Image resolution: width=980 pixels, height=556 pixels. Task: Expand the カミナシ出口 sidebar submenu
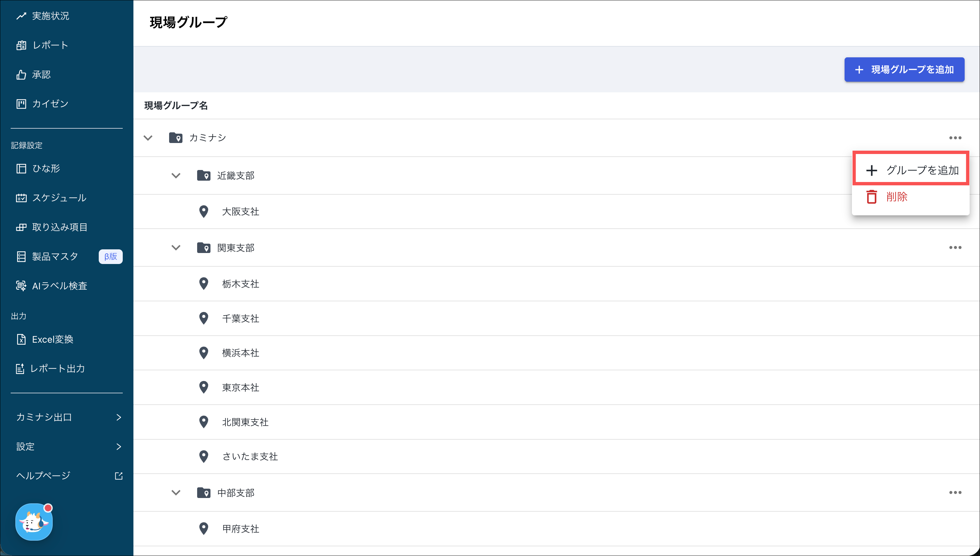tap(118, 417)
